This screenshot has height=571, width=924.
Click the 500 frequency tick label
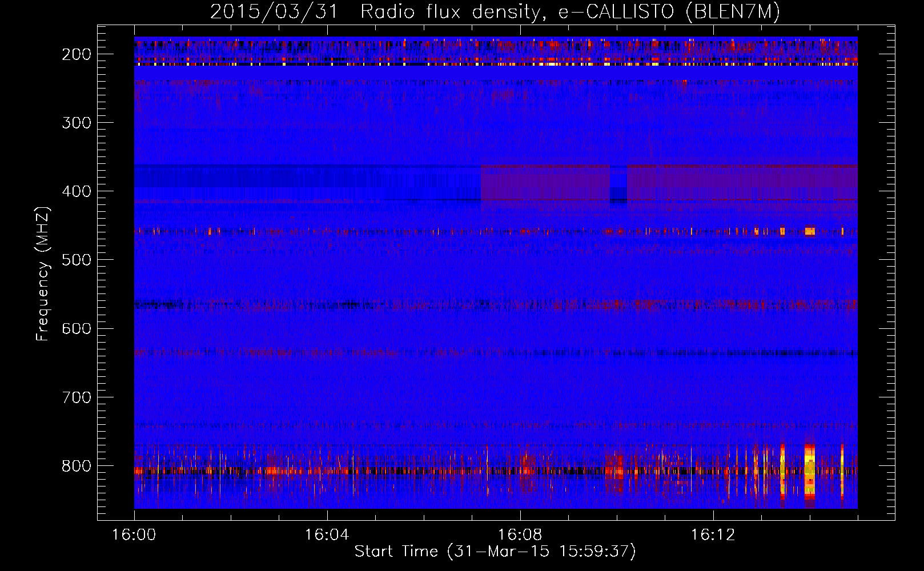[x=77, y=260]
